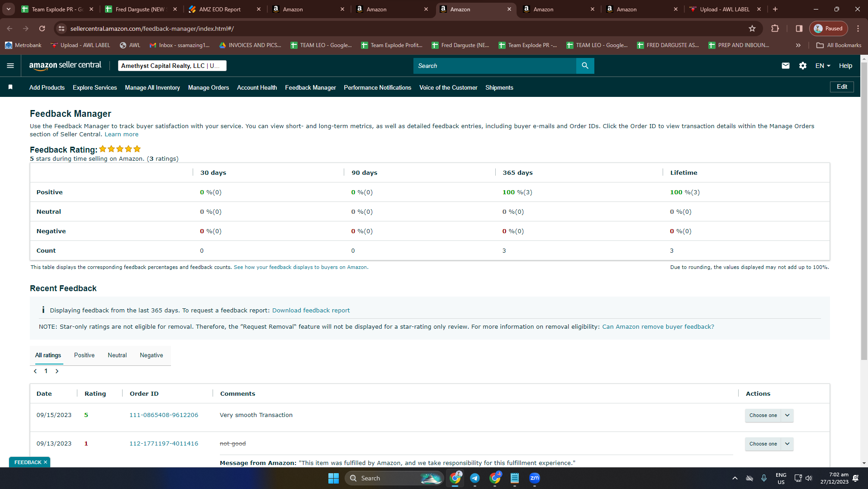868x489 pixels.
Task: Close the FEEDBACK widget
Action: click(x=45, y=462)
